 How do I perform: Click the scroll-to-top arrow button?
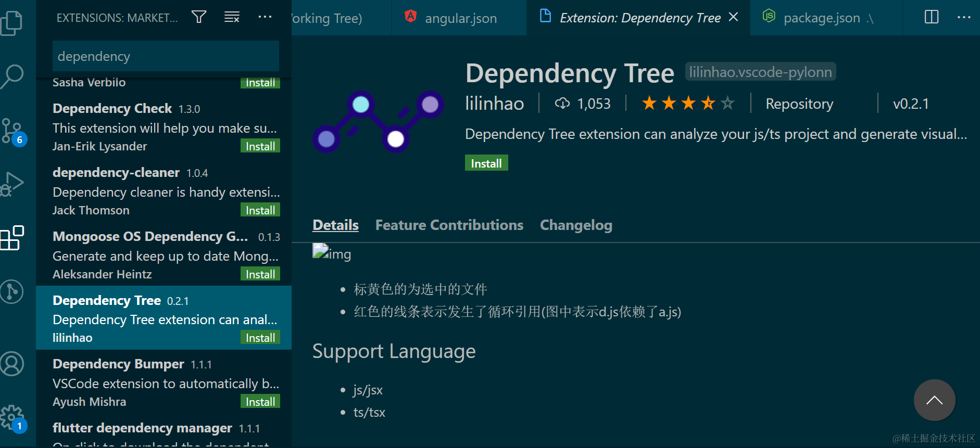934,400
